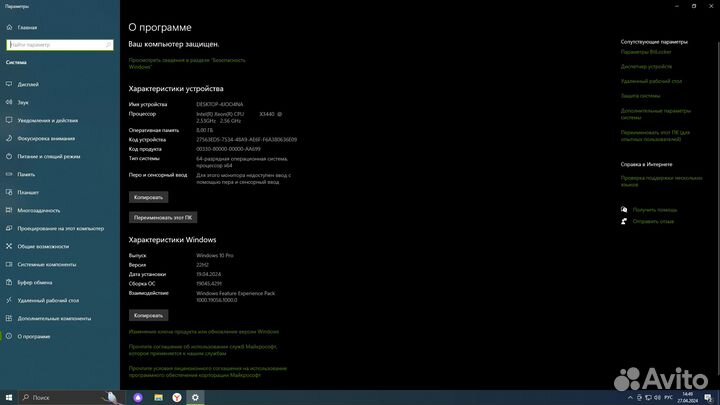Open Системные компоненты settings

pos(41,264)
